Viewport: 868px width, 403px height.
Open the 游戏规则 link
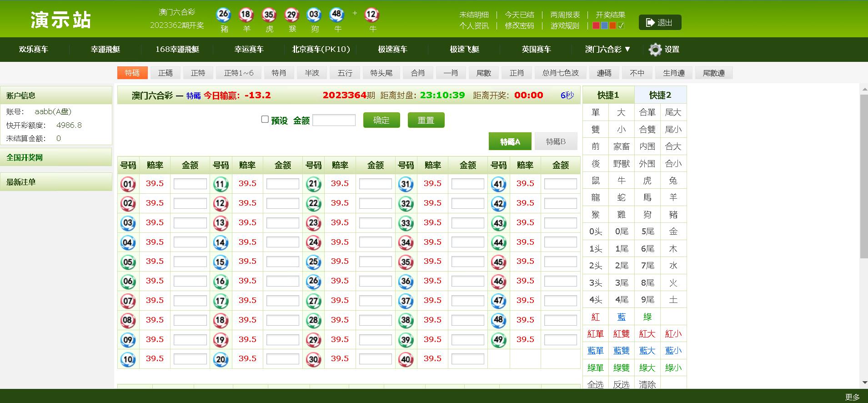tap(565, 26)
